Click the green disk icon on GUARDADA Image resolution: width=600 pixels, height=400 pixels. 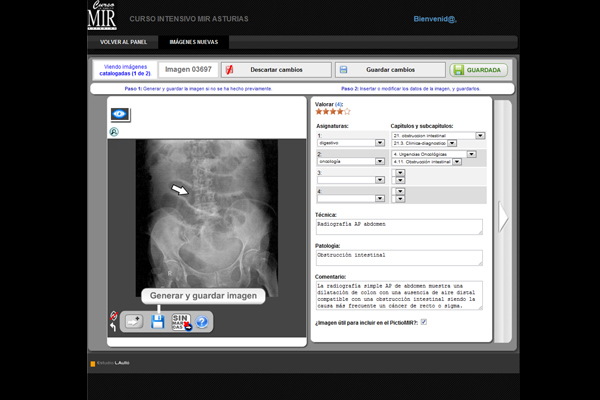point(458,70)
